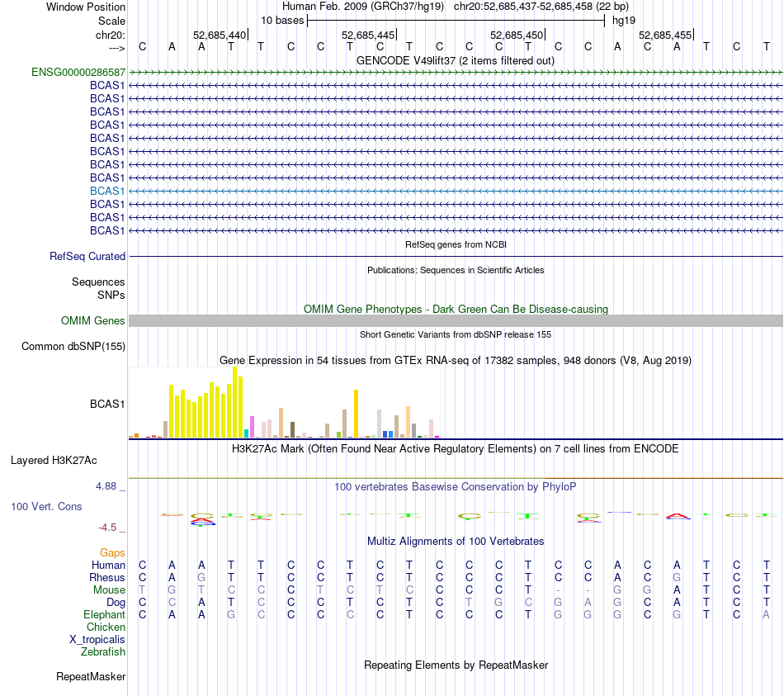Click the '10 bases' scale text
The image size is (784, 696).
(282, 21)
